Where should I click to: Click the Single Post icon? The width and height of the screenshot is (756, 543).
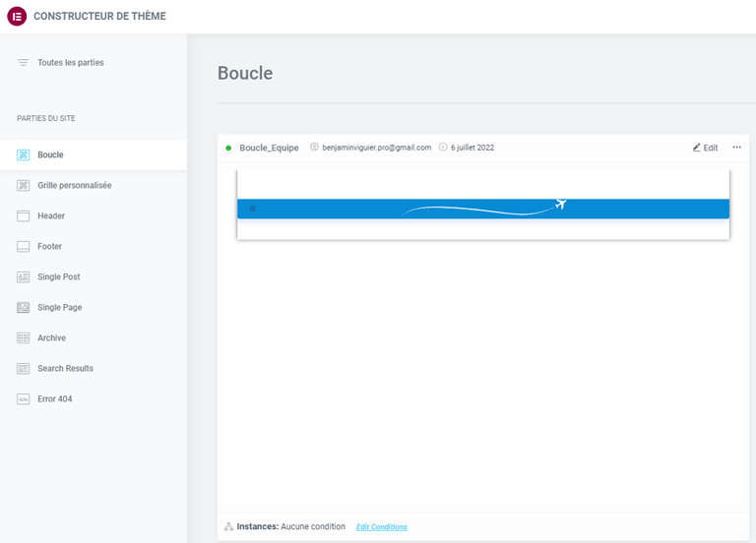(x=23, y=277)
